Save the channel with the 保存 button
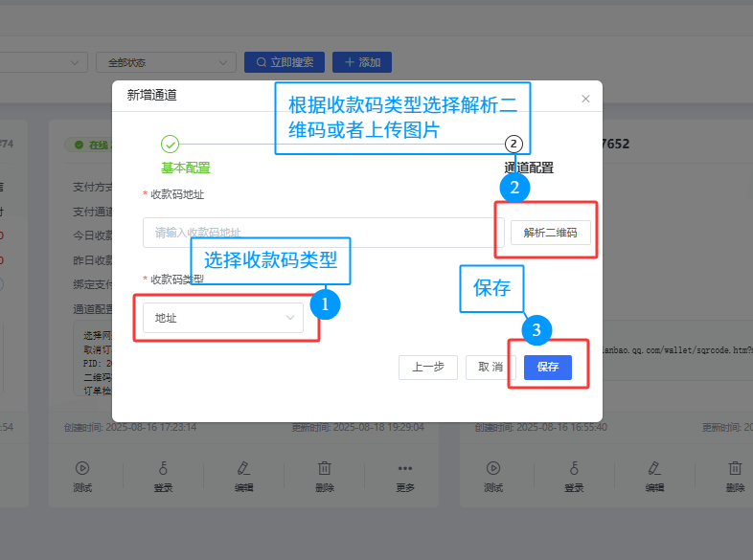Image resolution: width=753 pixels, height=560 pixels. [548, 367]
